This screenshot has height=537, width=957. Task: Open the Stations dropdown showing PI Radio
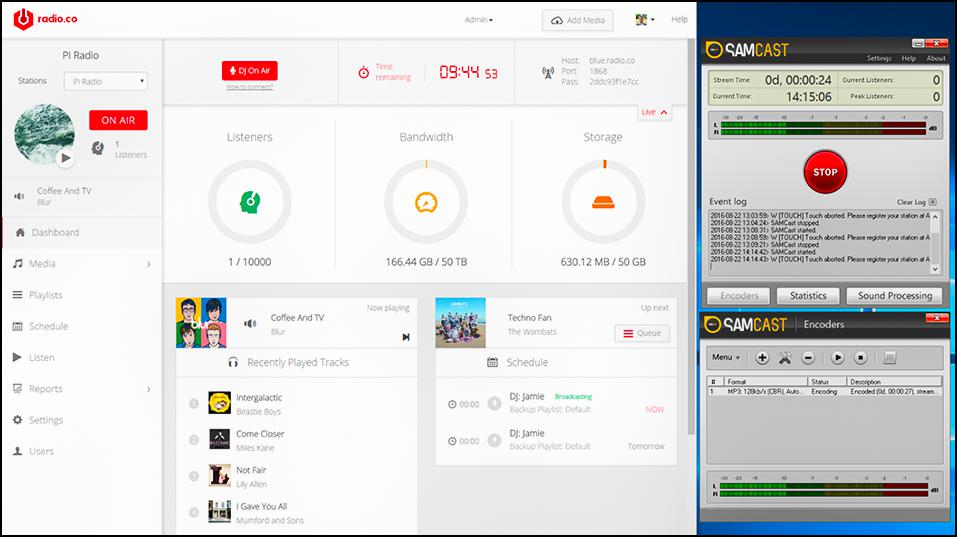[105, 81]
